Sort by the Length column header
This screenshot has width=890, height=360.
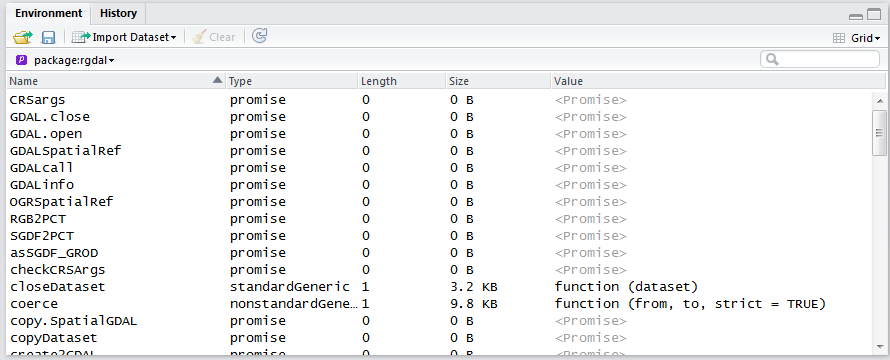402,81
